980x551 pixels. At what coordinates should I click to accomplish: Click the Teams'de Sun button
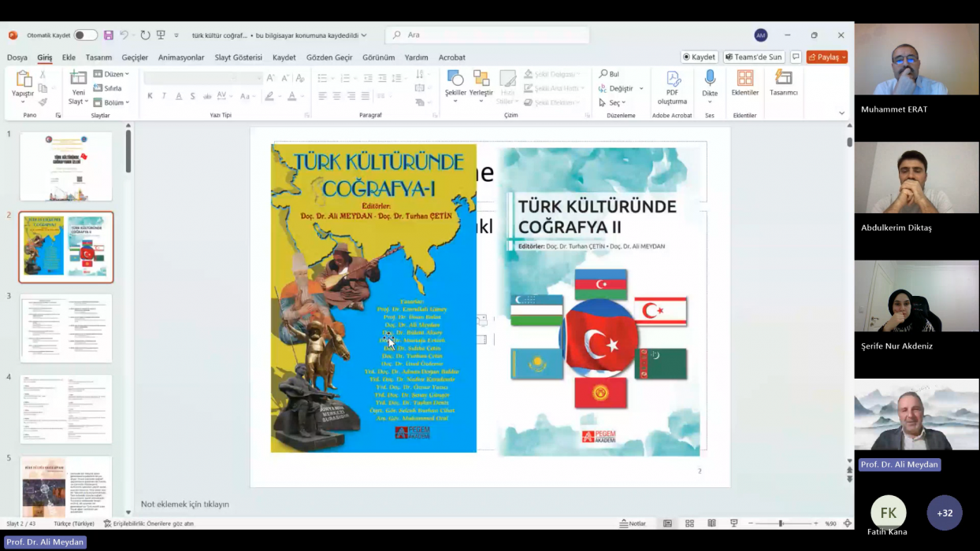pos(754,57)
